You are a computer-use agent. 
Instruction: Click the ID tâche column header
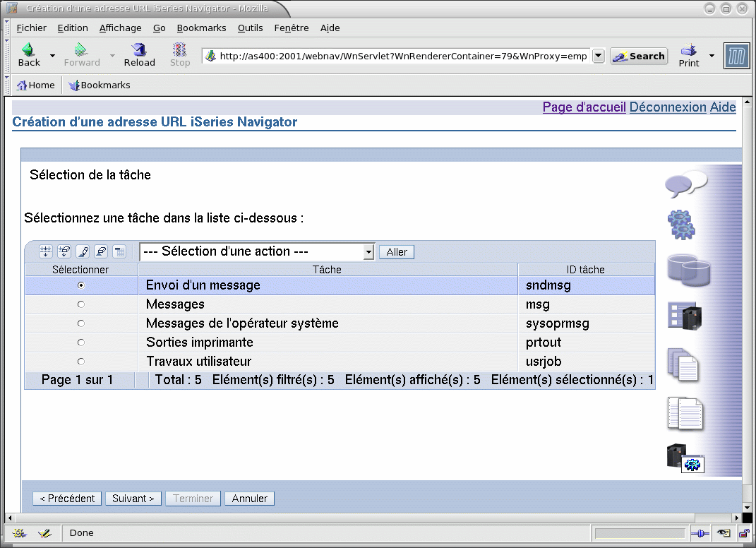click(587, 270)
